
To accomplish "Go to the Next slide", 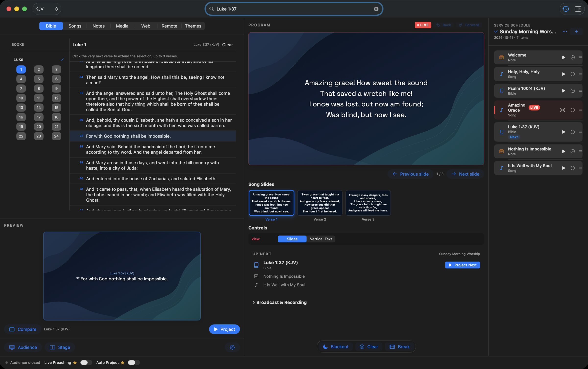I will click(465, 174).
